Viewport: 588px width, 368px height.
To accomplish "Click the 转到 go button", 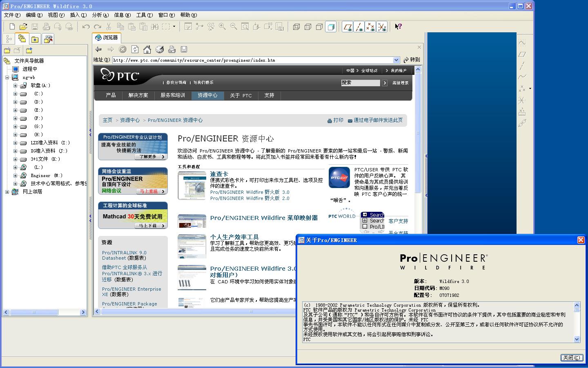I will point(412,60).
